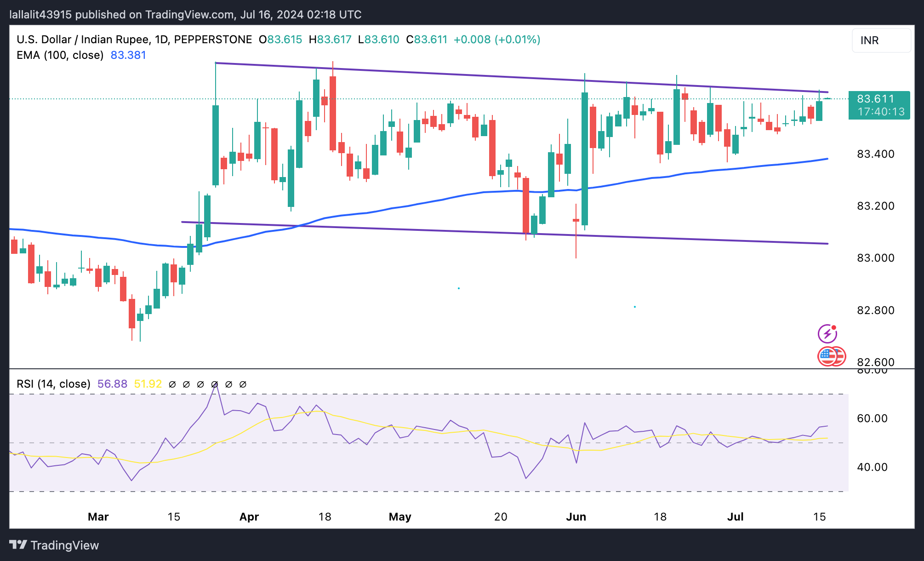The image size is (924, 561).
Task: Click the blue EMA value 83.381
Action: [128, 55]
